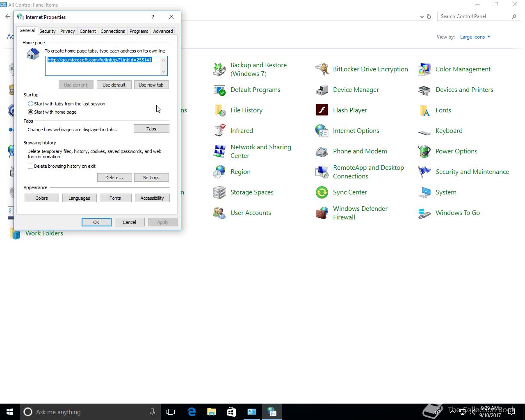Open the Windows Start menu

10,412
